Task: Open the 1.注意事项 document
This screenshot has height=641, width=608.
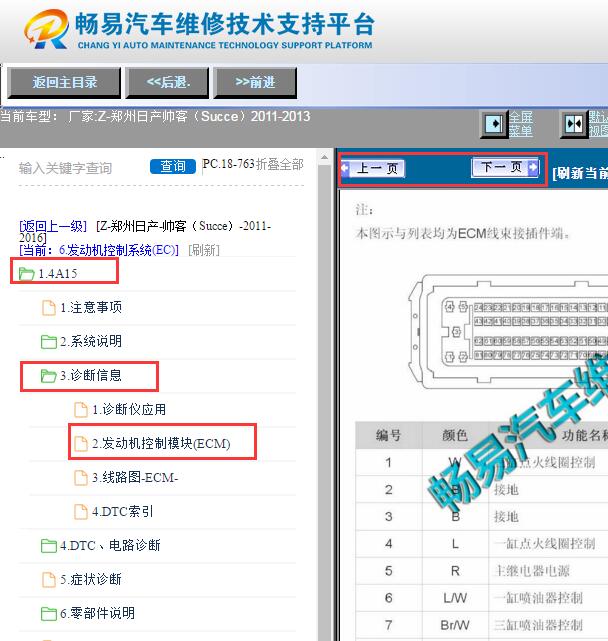Action: (91, 307)
